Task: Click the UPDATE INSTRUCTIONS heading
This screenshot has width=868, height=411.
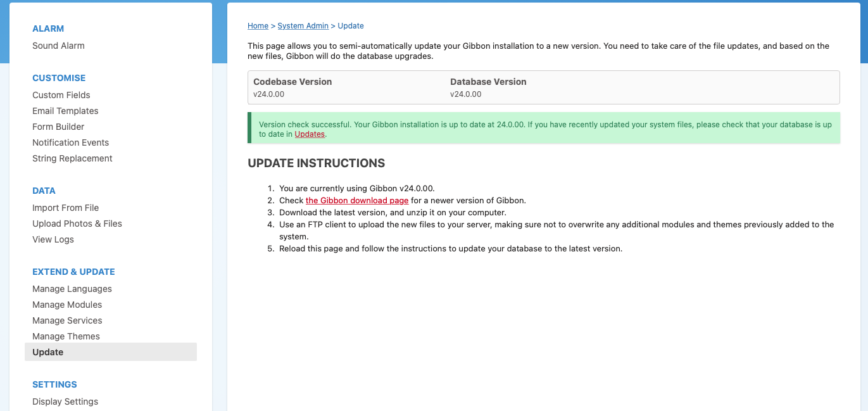Action: coord(316,163)
